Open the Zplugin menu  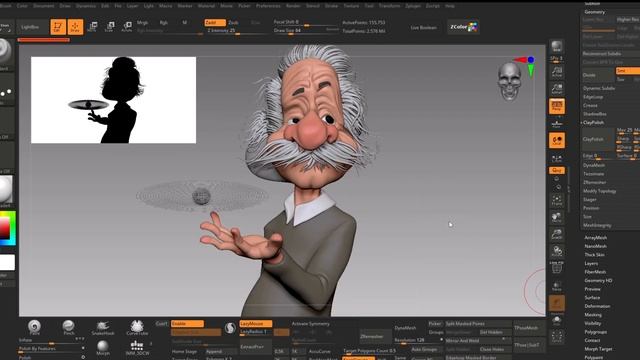(413, 6)
